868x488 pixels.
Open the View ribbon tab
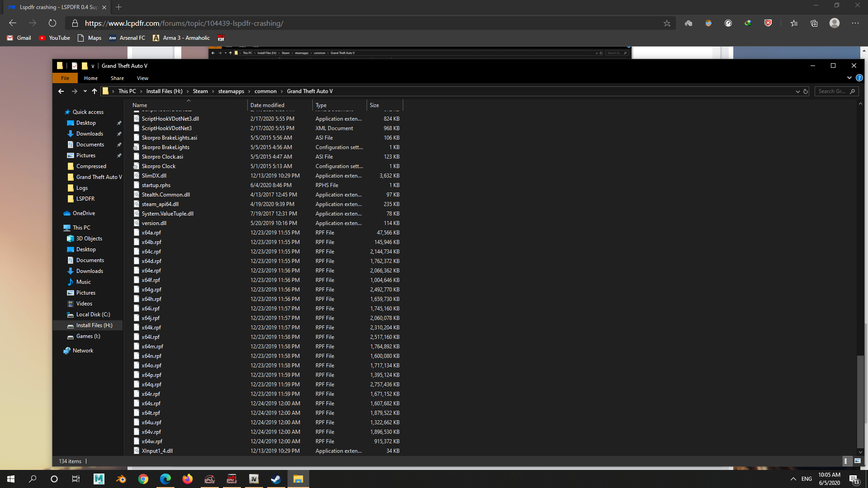pyautogui.click(x=142, y=78)
